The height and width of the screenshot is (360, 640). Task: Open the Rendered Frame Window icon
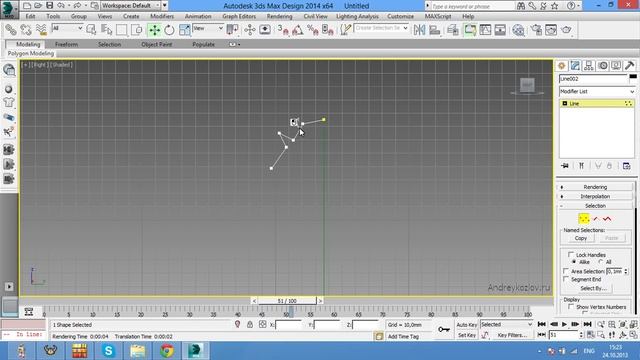[x=551, y=30]
